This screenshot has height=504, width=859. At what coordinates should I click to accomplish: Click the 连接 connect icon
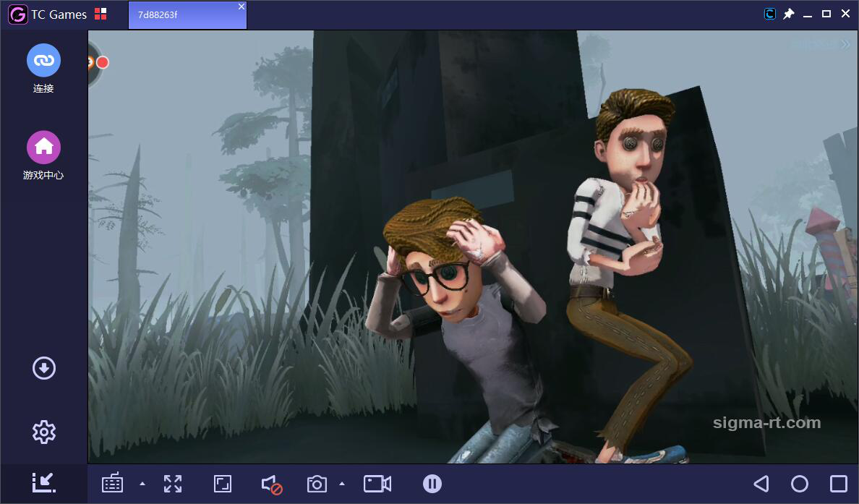pos(43,60)
